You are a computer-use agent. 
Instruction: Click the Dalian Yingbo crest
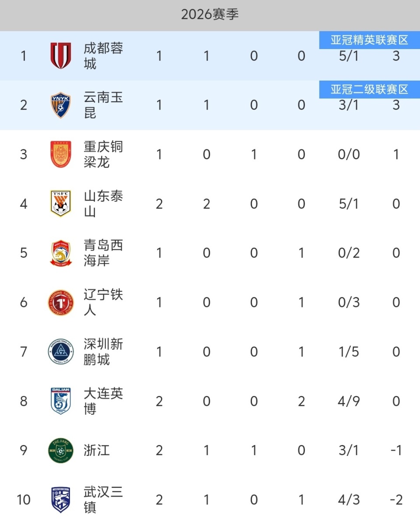point(60,401)
